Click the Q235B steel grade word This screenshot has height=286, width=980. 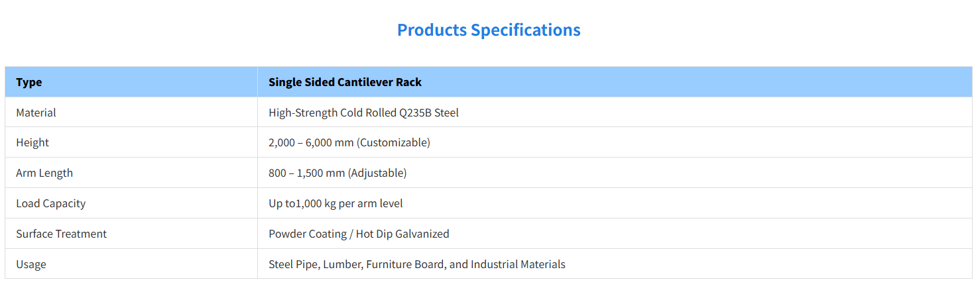pyautogui.click(x=416, y=113)
